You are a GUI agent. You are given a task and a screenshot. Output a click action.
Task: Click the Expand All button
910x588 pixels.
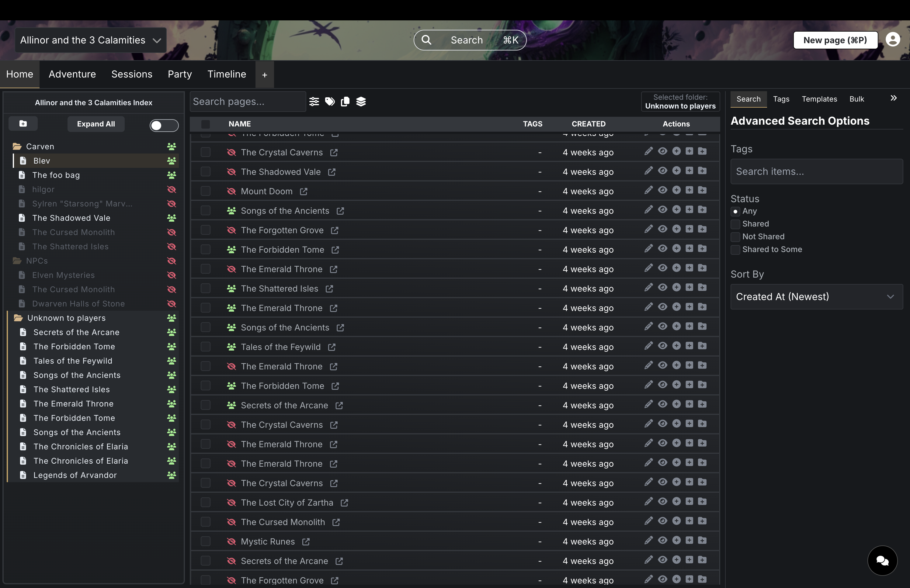tap(96, 124)
